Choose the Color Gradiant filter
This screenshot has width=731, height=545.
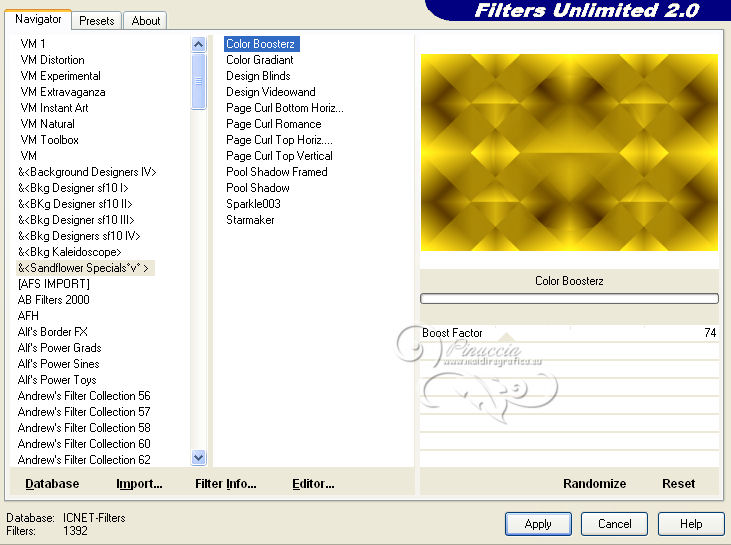(260, 60)
